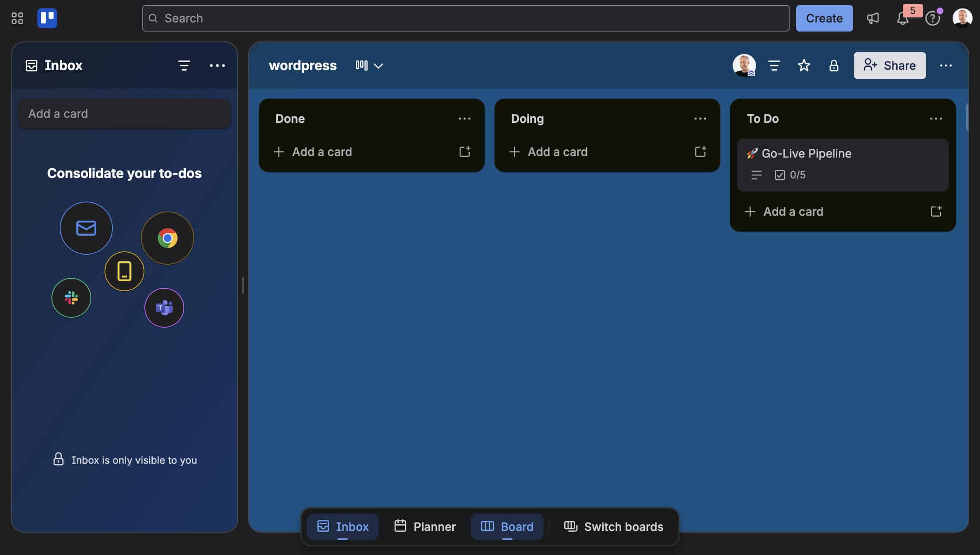Open the notifications bell

coord(902,18)
